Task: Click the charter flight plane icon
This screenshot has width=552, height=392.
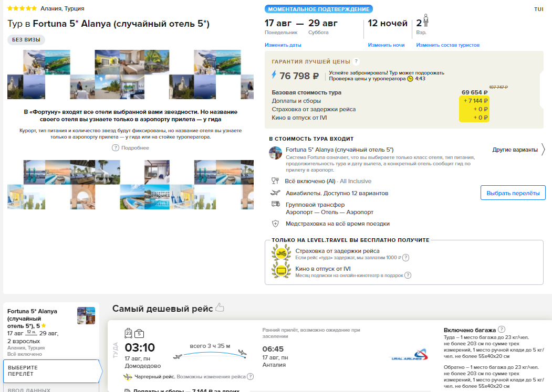Action: pos(128,377)
